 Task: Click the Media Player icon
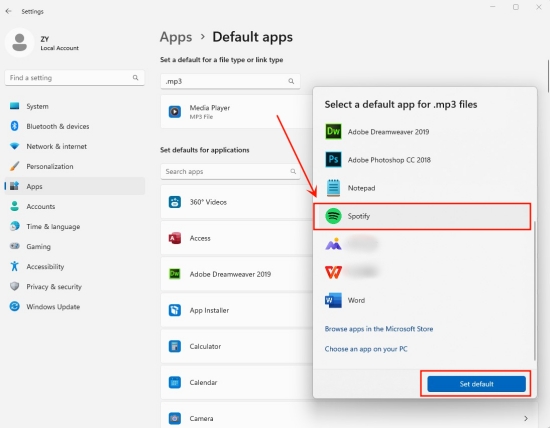(175, 112)
